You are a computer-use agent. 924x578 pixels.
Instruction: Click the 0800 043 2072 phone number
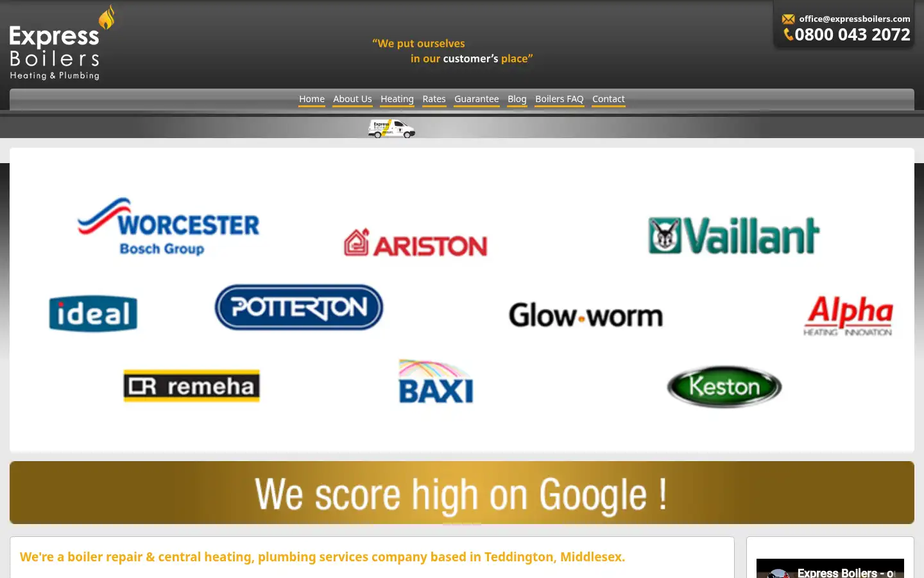pos(853,35)
